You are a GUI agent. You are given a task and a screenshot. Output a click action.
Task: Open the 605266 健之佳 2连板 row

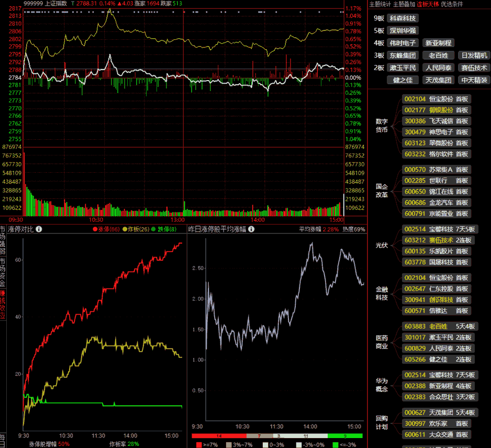[x=439, y=360]
